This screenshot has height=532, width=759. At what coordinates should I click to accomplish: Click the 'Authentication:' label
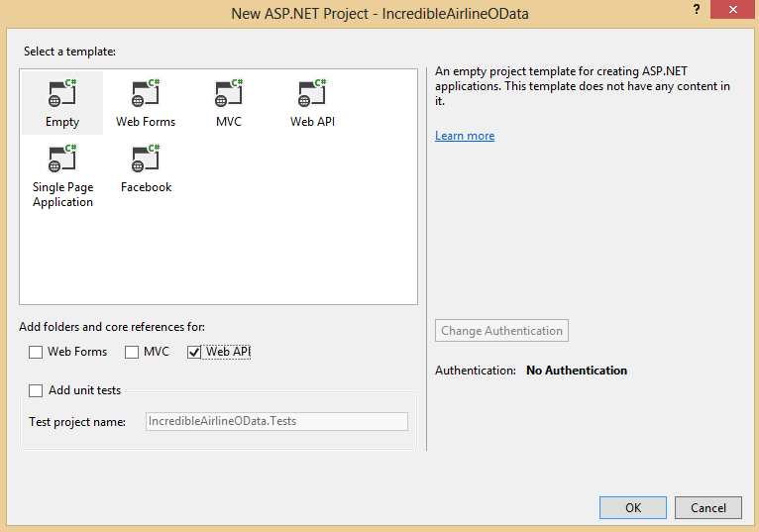click(476, 371)
